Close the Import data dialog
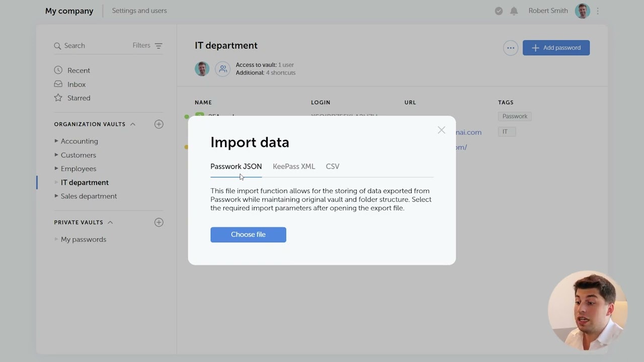Viewport: 644px width, 362px height. coord(441,130)
